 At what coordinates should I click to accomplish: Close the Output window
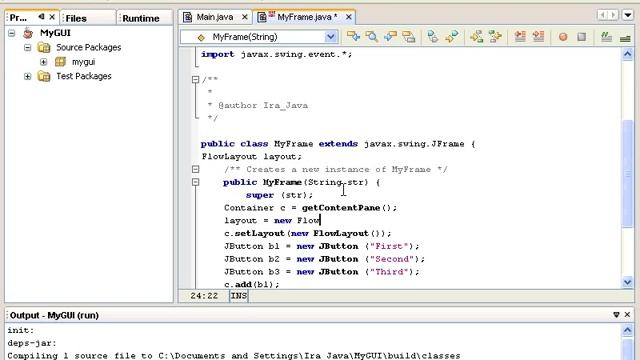click(x=627, y=315)
